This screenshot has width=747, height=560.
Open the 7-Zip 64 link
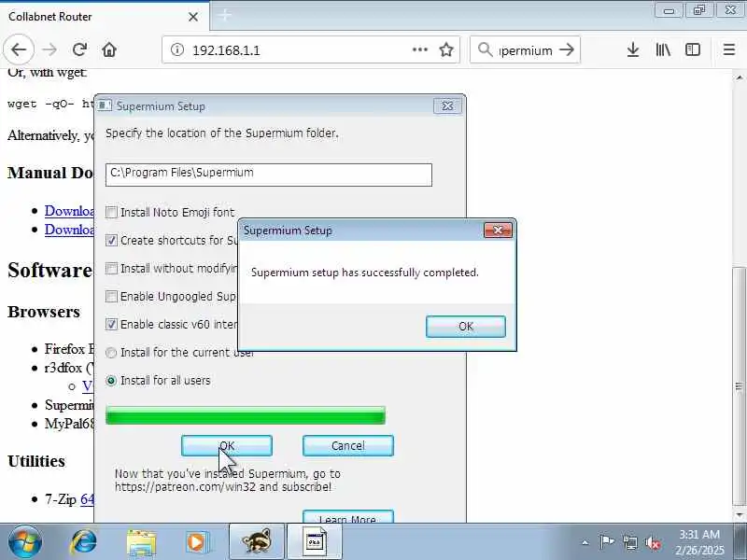87,499
